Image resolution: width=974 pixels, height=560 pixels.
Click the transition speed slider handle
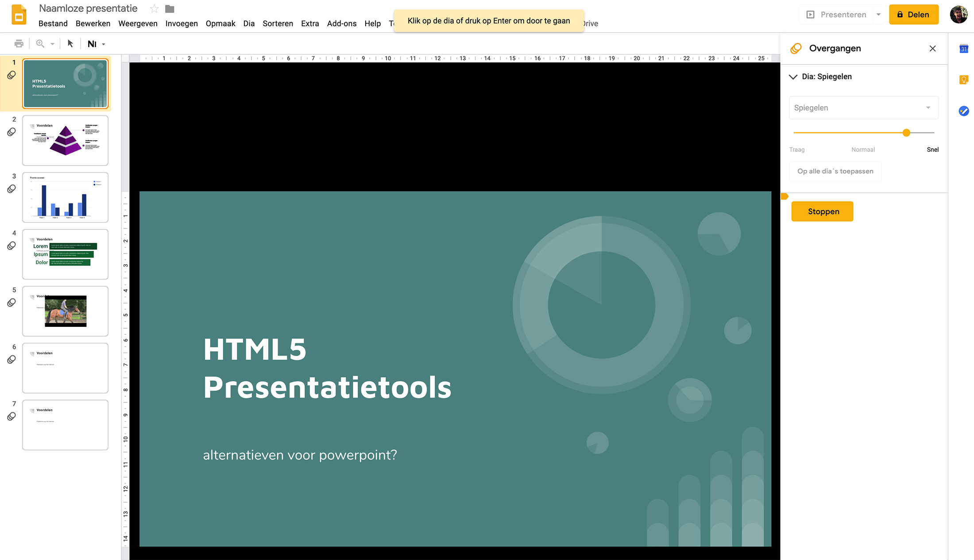[906, 133]
